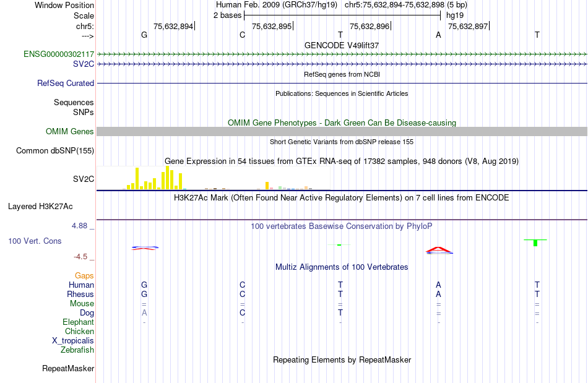Click the -4.5 PhyloP lower limit value

[80, 257]
